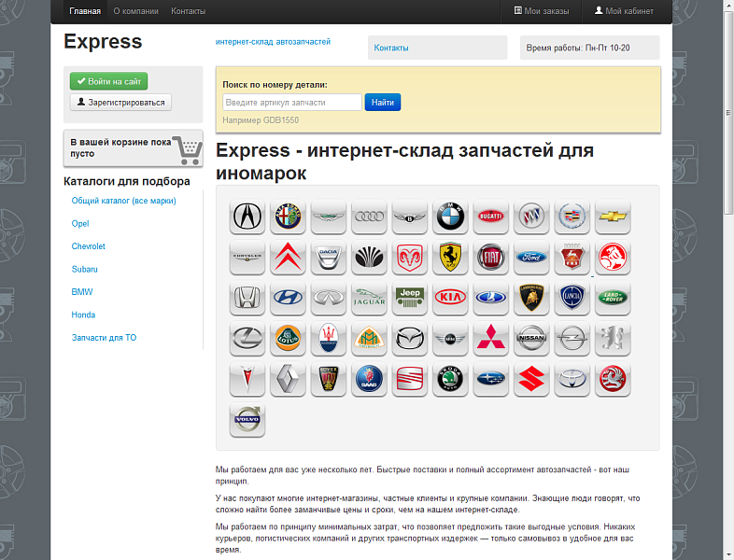This screenshot has height=560, width=734.
Task: Select the Skoda brand logo
Action: pos(450,379)
